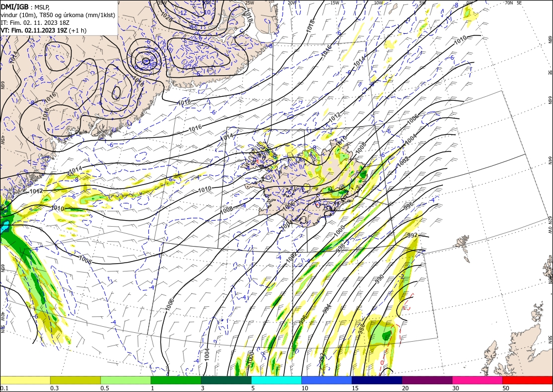Screen dimensions: 553x392
Task: Click the "VT: Fim. 02.11.2023 19Z (+1 h)" line
Action: 43,30
